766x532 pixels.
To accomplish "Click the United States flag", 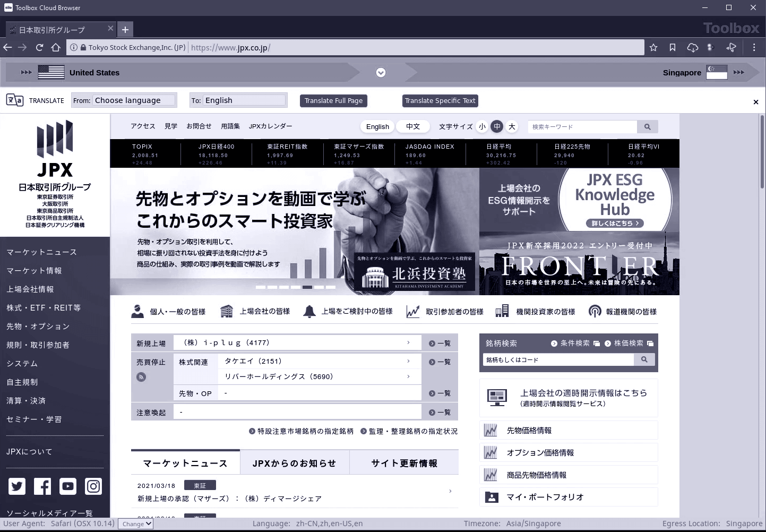I will 51,72.
